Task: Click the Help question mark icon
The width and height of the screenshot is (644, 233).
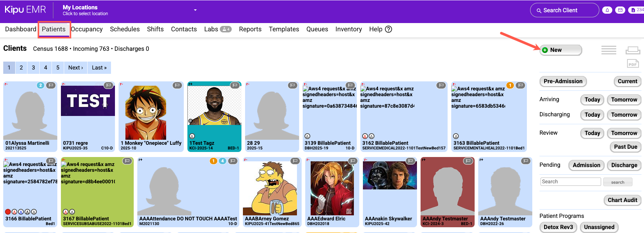Action: tap(388, 29)
